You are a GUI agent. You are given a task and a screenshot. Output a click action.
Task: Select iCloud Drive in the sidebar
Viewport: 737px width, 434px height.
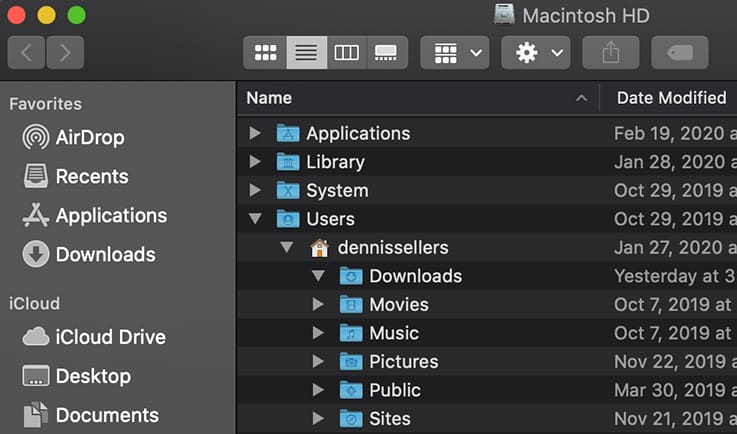pos(110,337)
